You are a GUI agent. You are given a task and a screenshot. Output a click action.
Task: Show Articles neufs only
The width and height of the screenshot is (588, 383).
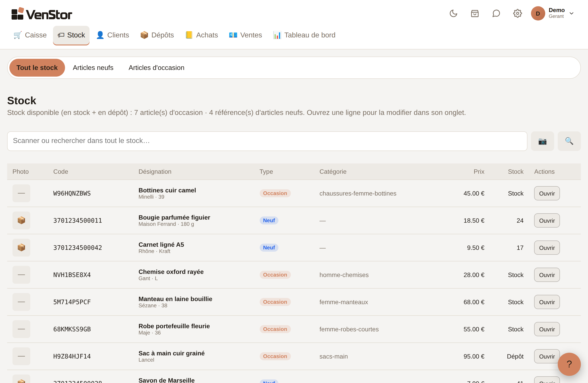click(x=93, y=68)
